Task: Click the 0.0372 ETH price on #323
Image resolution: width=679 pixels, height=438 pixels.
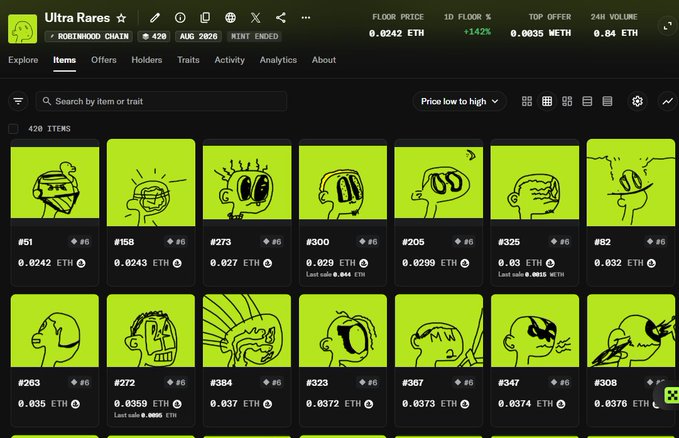Action: 334,404
